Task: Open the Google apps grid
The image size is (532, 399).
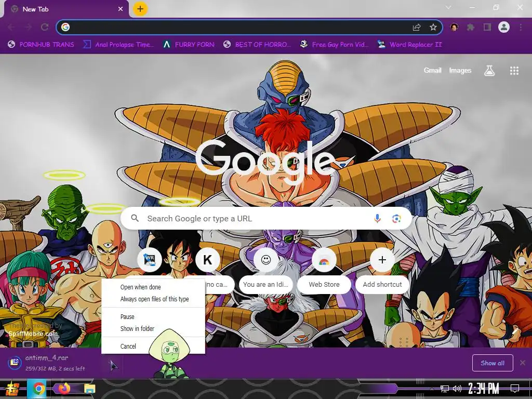Action: coord(514,71)
